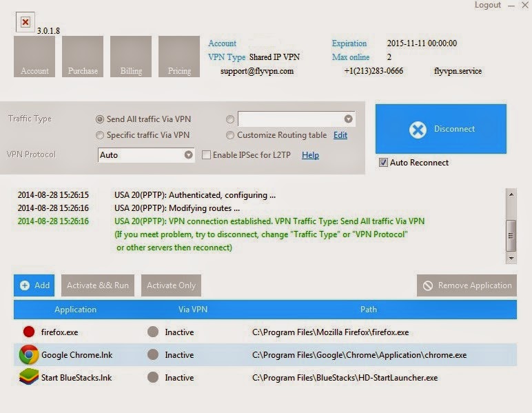
Task: Click chrome.exe path text
Action: pos(359,355)
